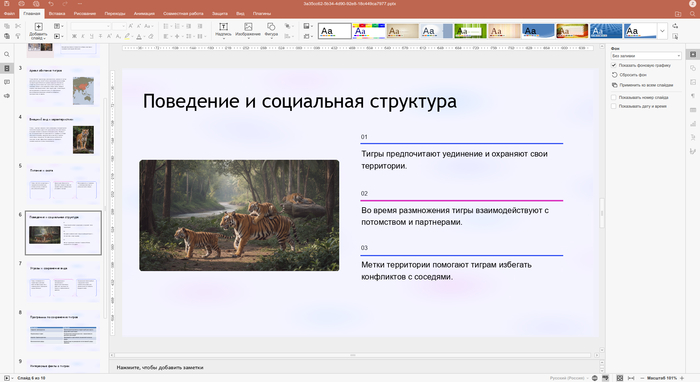Add a new slide with plus icon
700x382 pixels.
38,27
